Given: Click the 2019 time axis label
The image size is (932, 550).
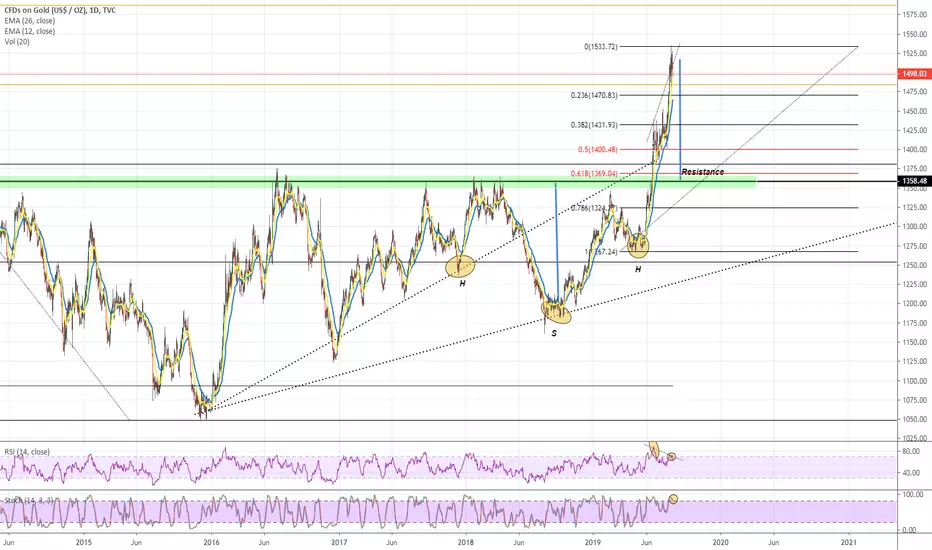Looking at the screenshot, I should [593, 542].
